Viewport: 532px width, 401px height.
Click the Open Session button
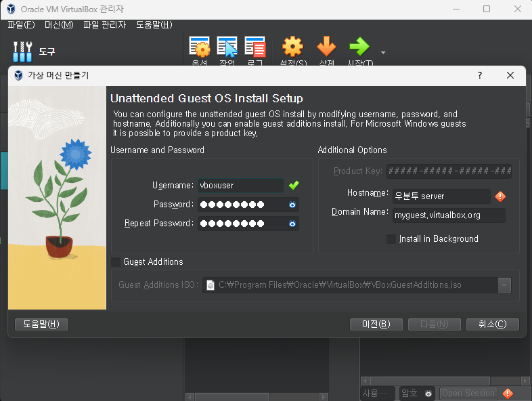pos(468,394)
